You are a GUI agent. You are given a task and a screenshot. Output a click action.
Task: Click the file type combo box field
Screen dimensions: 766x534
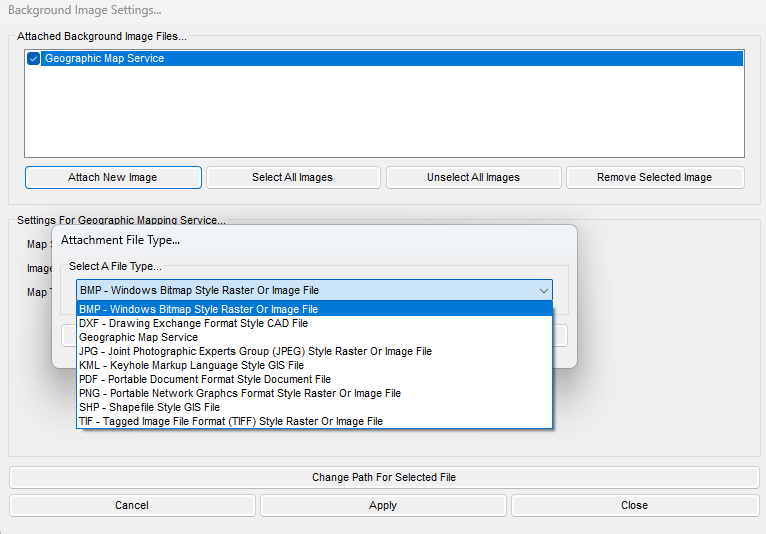(x=314, y=290)
